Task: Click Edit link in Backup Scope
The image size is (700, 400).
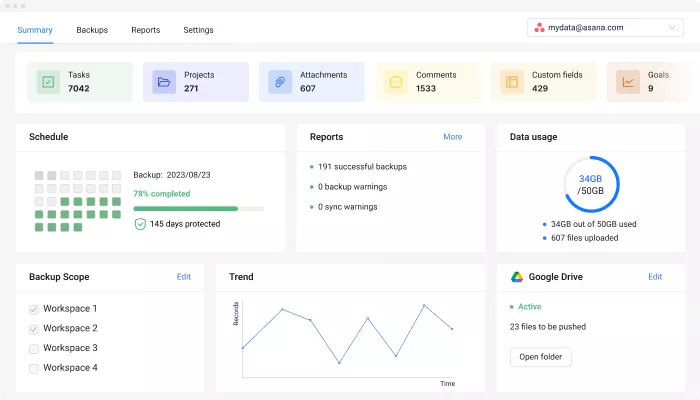Action: tap(184, 277)
